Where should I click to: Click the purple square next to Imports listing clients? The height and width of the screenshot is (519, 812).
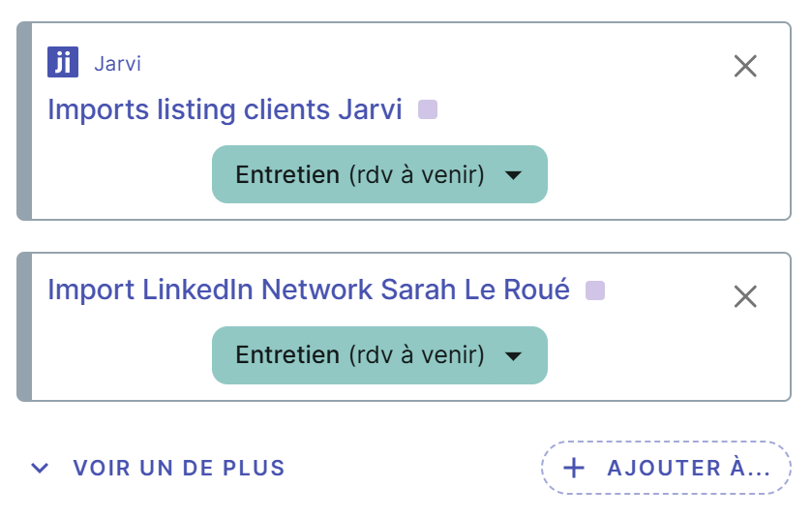coord(428,109)
